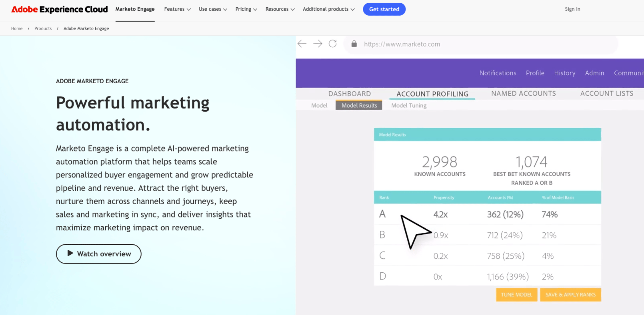Open Admin in purple header
Screen dimensions: 644x324
(x=594, y=73)
